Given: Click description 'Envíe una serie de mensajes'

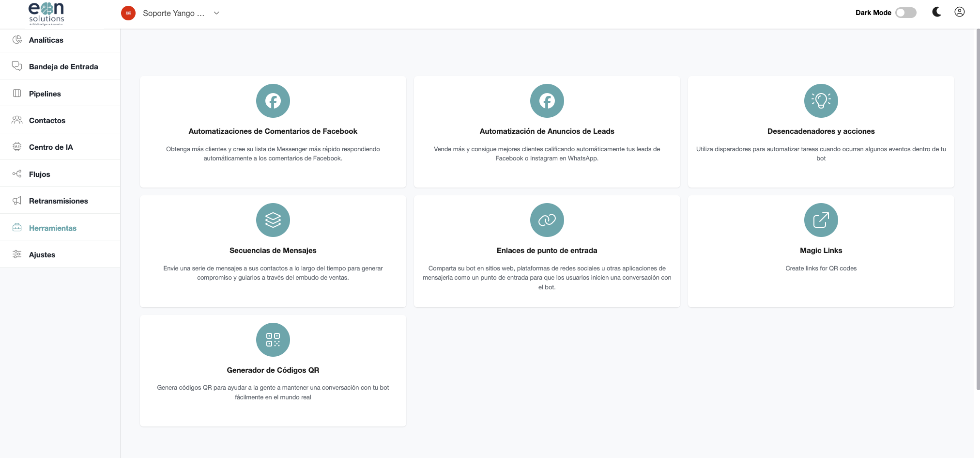Looking at the screenshot, I should point(273,273).
